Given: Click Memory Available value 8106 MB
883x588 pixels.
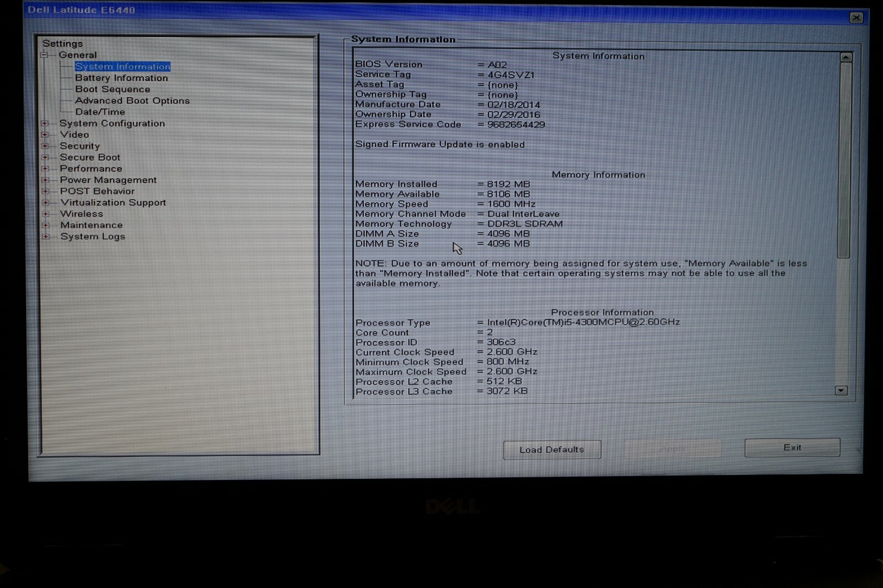Looking at the screenshot, I should (x=508, y=194).
